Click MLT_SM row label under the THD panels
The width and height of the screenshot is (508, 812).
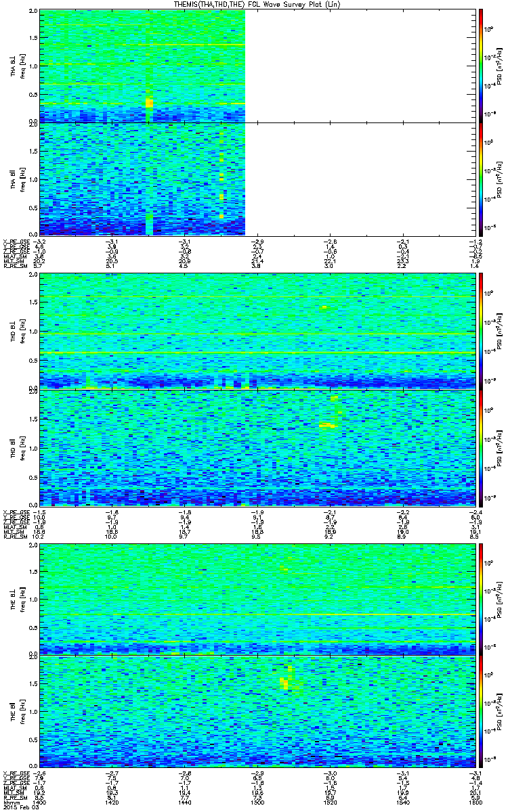pos(13,531)
